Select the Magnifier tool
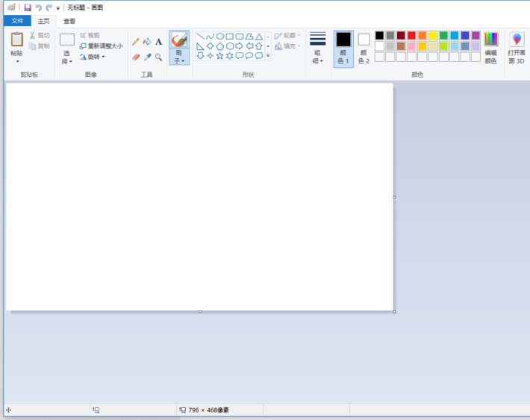The width and height of the screenshot is (530, 420). [158, 57]
